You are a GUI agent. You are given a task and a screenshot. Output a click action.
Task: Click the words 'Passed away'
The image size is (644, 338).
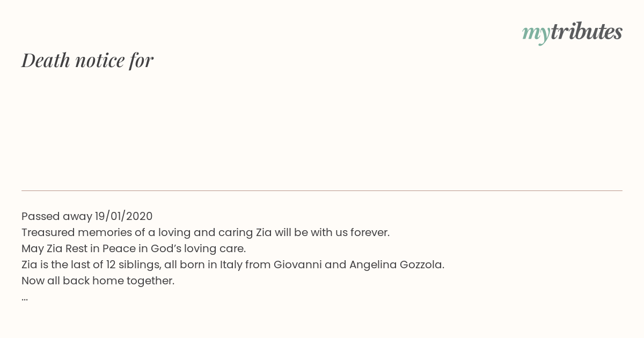pyautogui.click(x=56, y=216)
